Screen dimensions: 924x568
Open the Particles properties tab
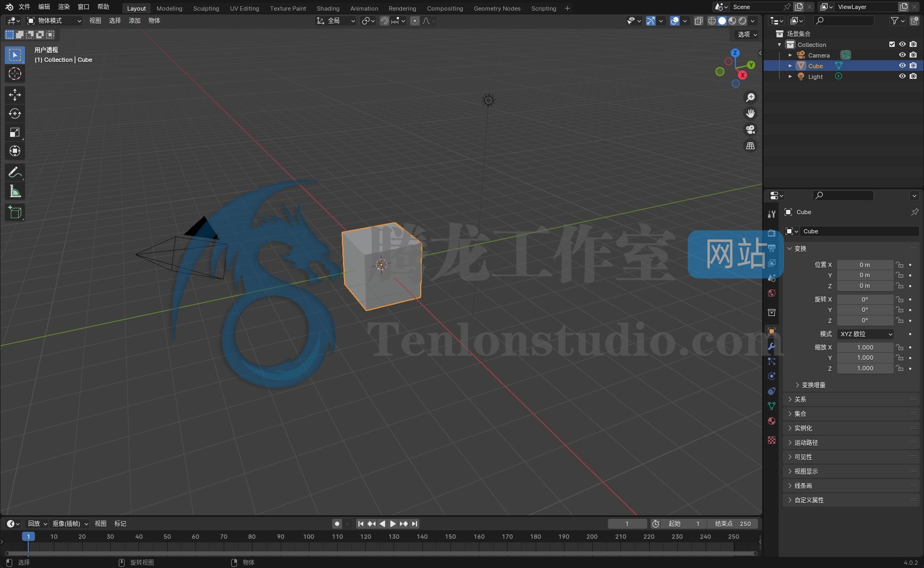tap(772, 361)
